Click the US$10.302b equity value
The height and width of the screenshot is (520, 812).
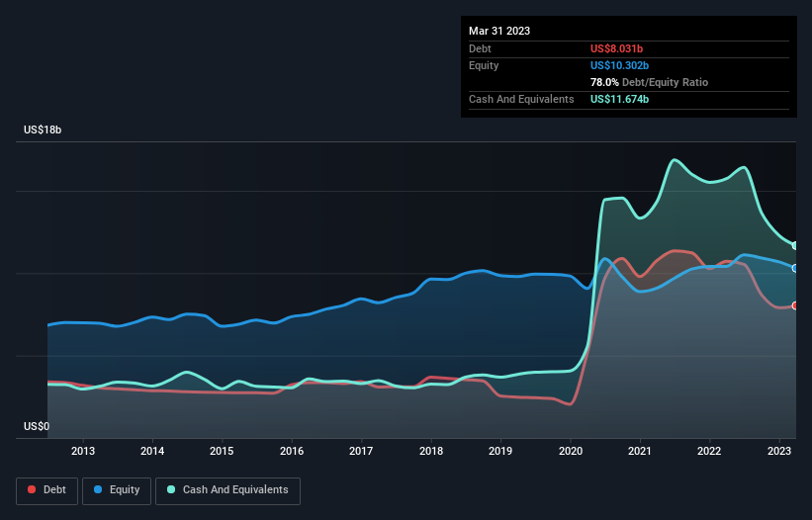click(x=619, y=65)
